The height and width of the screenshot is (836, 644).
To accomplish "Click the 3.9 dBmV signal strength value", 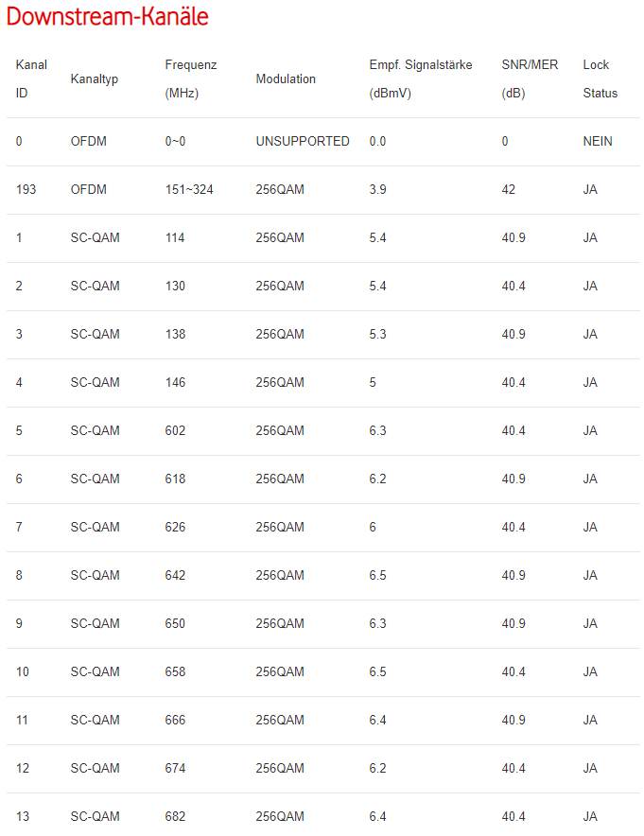I will pos(377,190).
